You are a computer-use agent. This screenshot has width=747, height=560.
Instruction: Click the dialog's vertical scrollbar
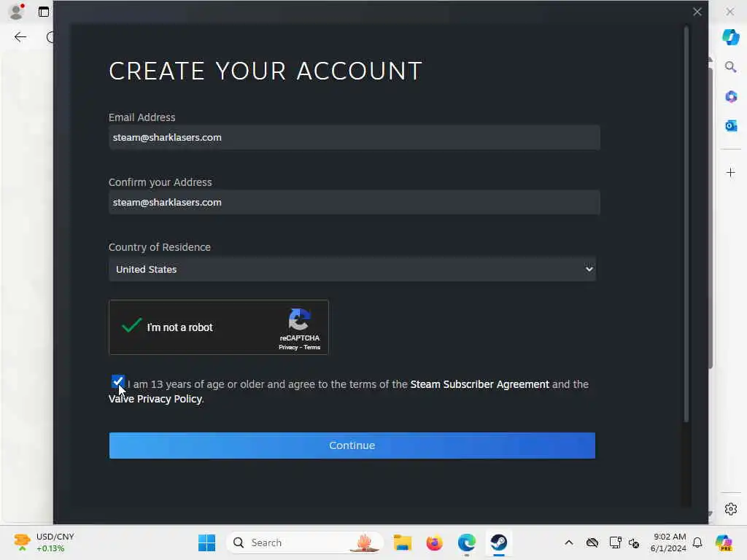686,224
